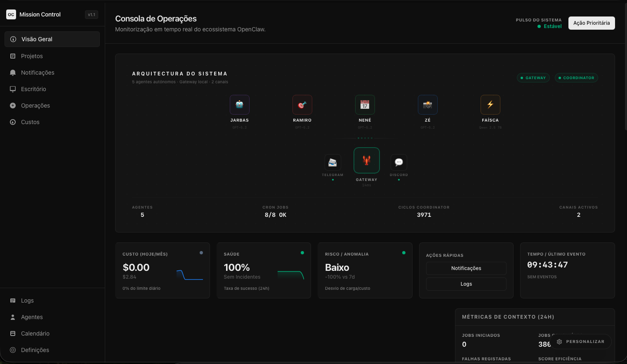The height and width of the screenshot is (364, 627).
Task: Open the Personalizar button
Action: coord(581,342)
